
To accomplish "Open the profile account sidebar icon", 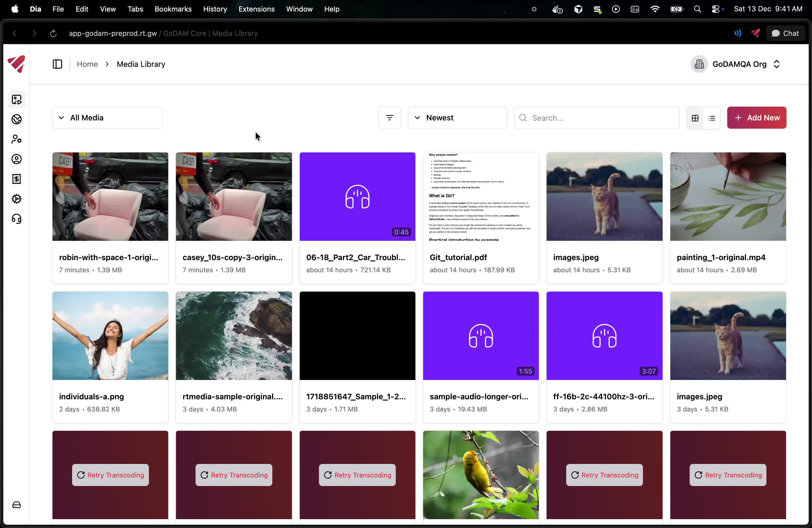I will click(x=16, y=159).
